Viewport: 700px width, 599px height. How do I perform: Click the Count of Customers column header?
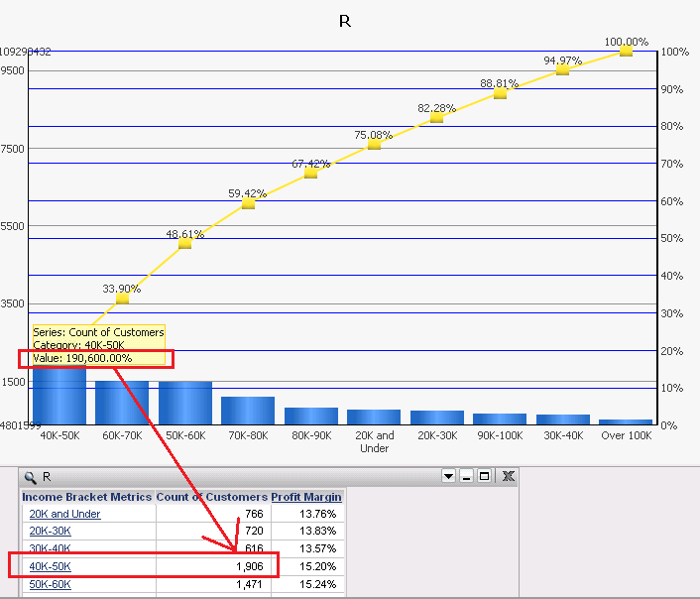212,497
